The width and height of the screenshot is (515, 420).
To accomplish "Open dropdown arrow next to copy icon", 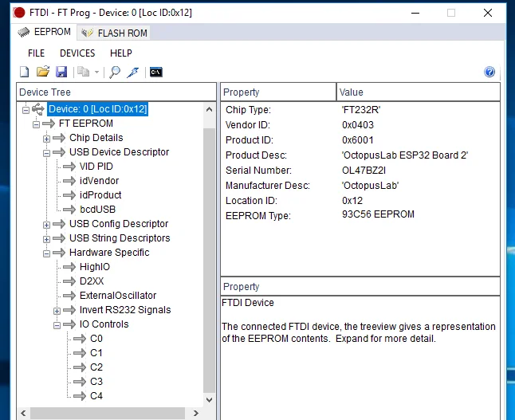I will pyautogui.click(x=96, y=72).
